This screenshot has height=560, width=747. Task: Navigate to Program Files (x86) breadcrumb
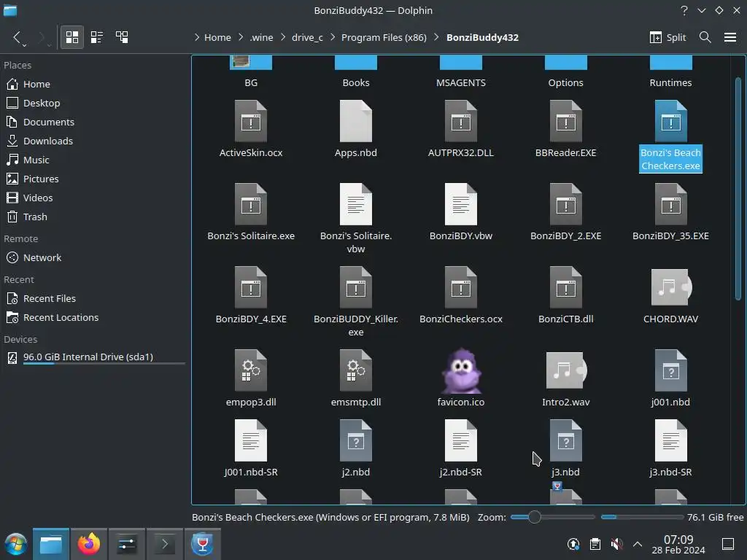tap(384, 37)
